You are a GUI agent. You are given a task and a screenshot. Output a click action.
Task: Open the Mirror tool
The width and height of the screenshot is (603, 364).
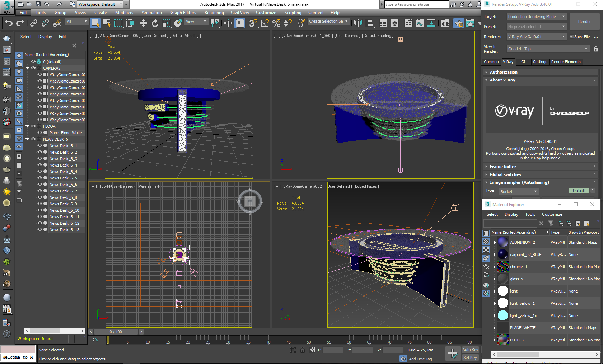point(358,23)
